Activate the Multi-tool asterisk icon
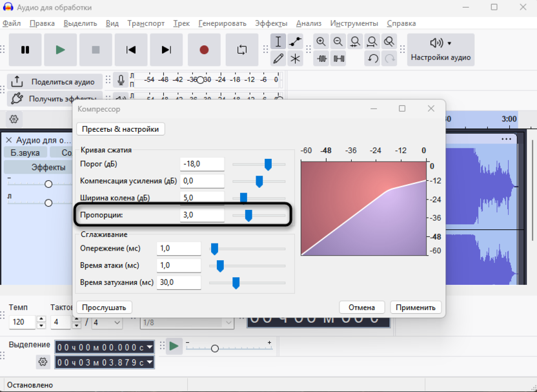 [295, 59]
